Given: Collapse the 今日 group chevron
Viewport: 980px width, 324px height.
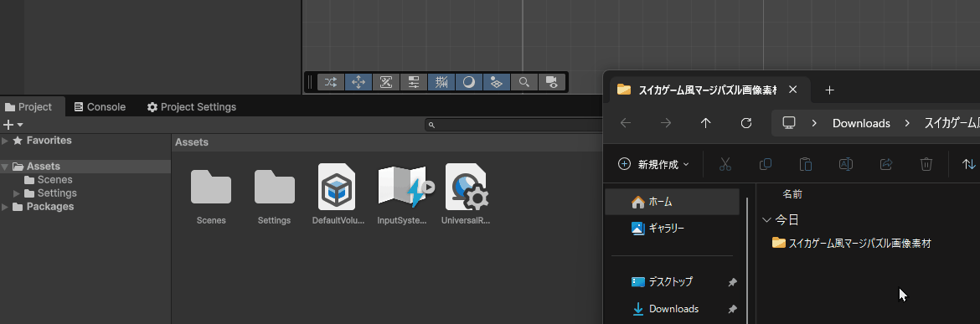Looking at the screenshot, I should 766,219.
